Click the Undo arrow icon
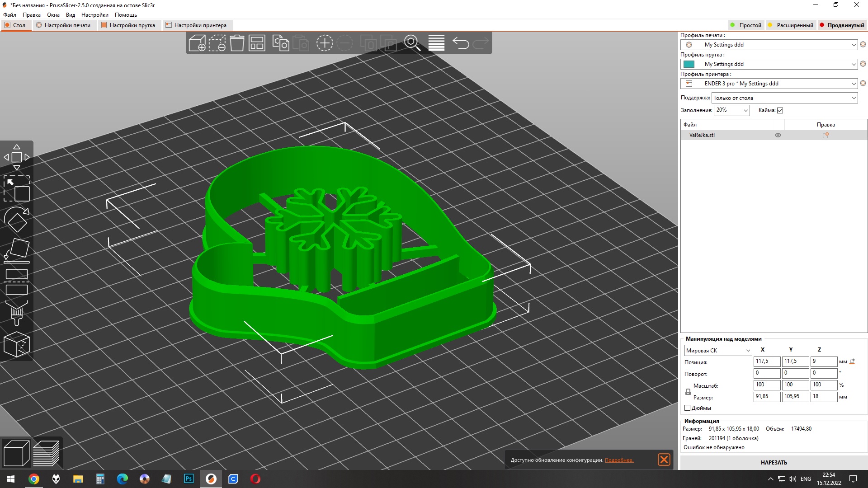 461,43
